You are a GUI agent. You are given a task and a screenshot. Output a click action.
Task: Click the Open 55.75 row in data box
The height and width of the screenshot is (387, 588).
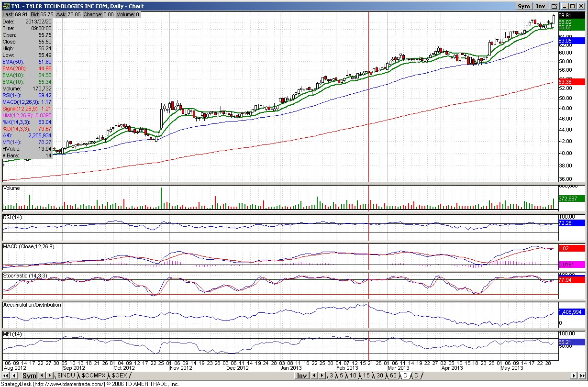(x=27, y=35)
